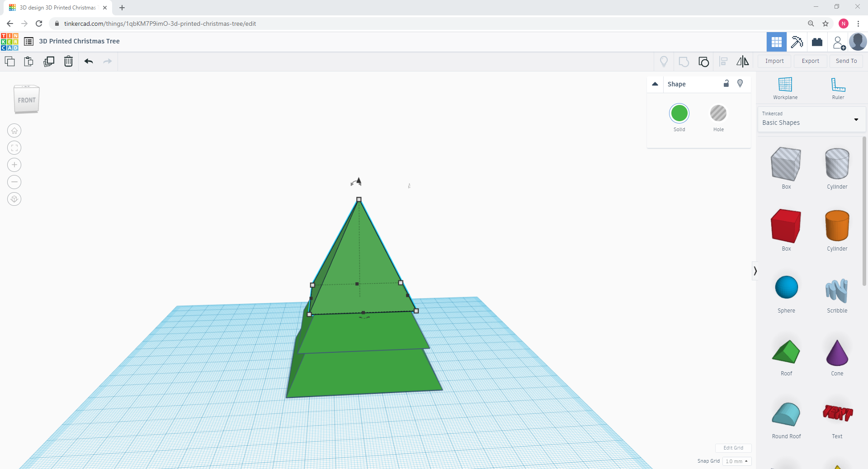Click the Tinkercad logo

point(9,42)
